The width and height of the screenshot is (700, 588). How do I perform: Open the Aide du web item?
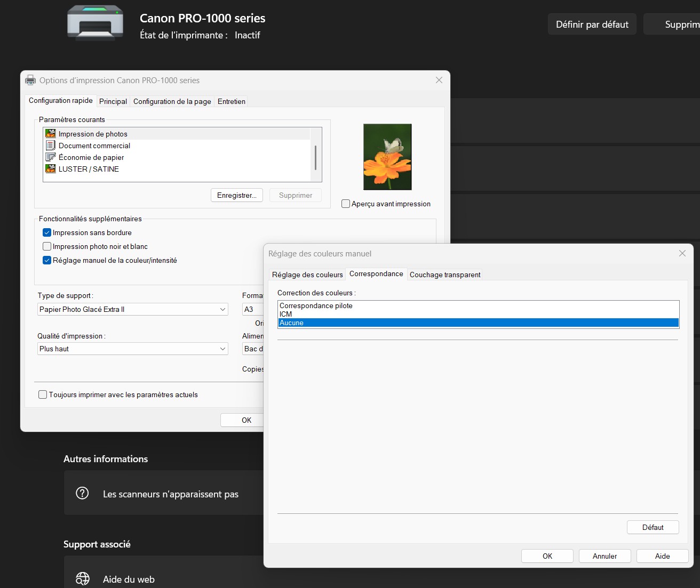tap(163, 573)
